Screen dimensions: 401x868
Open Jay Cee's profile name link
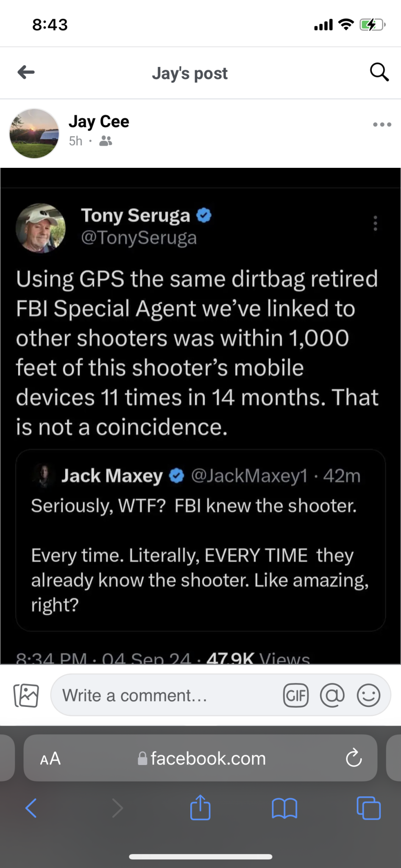point(99,122)
